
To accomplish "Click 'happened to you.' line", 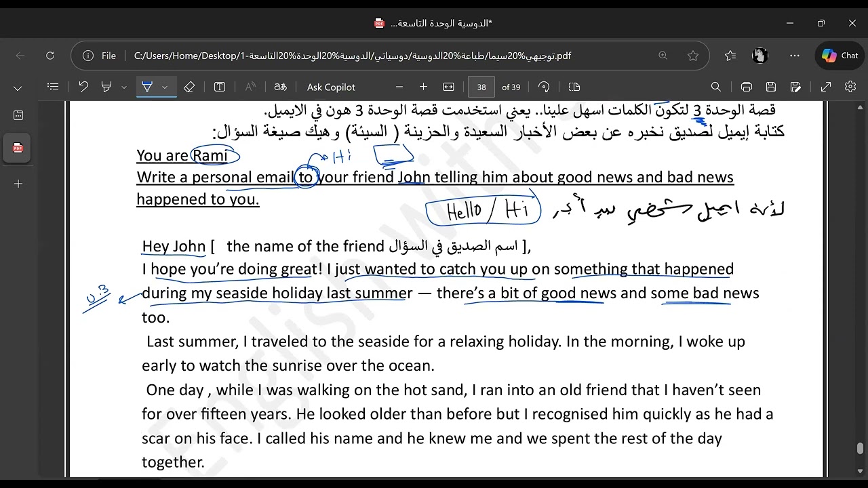I will pos(197,199).
